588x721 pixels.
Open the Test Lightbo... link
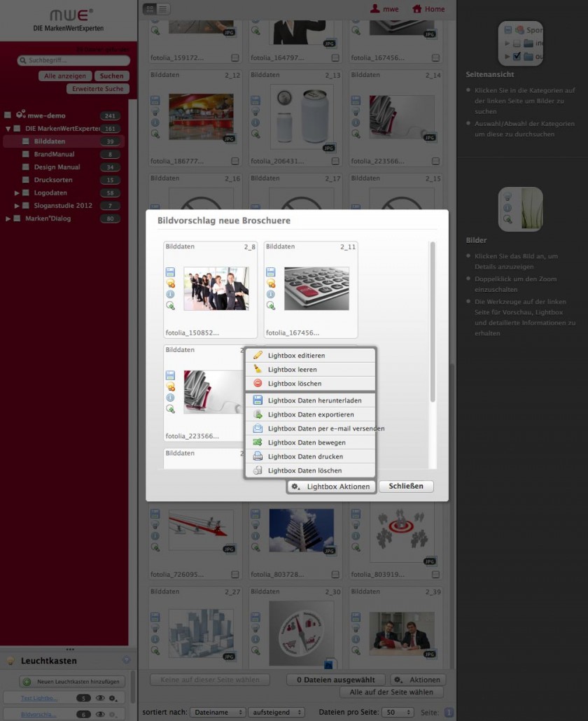click(x=39, y=698)
